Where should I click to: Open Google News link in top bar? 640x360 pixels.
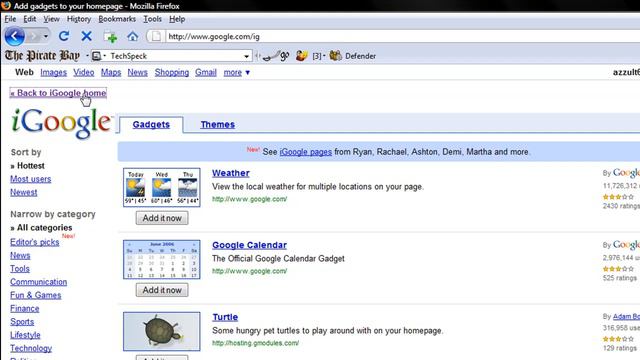pyautogui.click(x=138, y=72)
